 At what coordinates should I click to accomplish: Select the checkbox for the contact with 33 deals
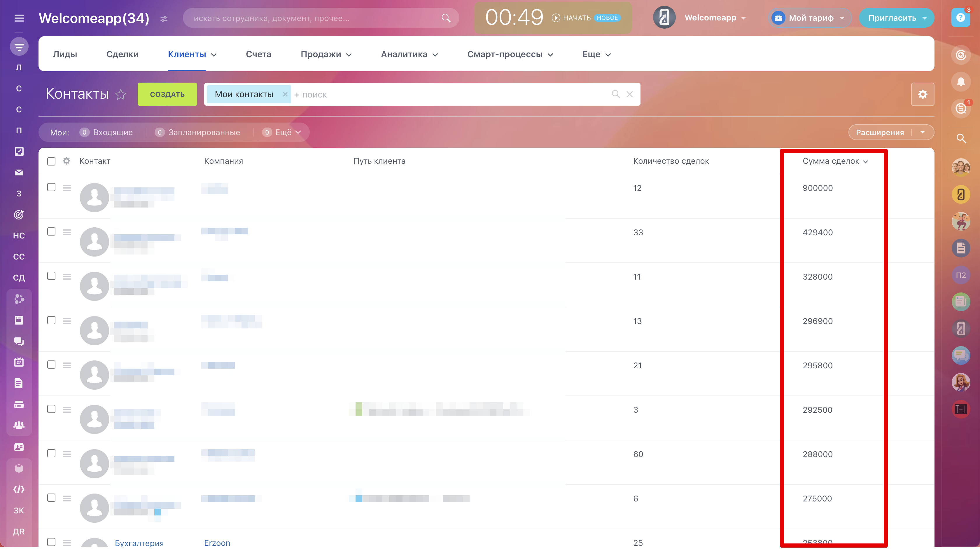(x=51, y=231)
